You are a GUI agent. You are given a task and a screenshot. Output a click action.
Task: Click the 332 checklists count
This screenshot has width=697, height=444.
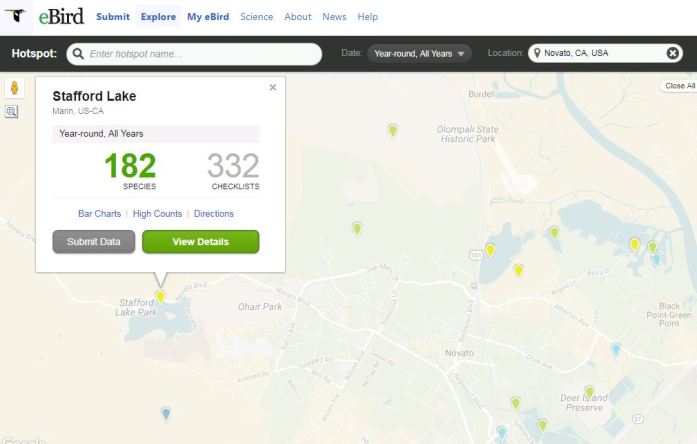(233, 165)
